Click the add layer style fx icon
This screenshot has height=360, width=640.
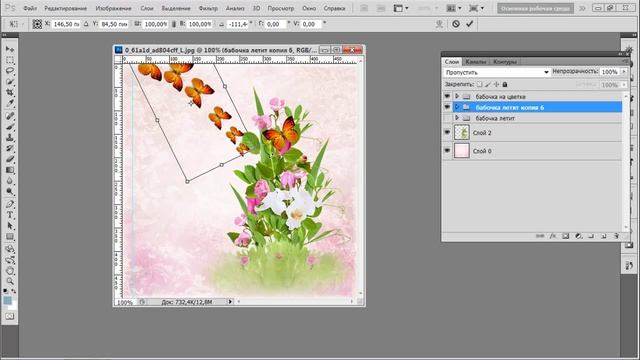pos(553,236)
